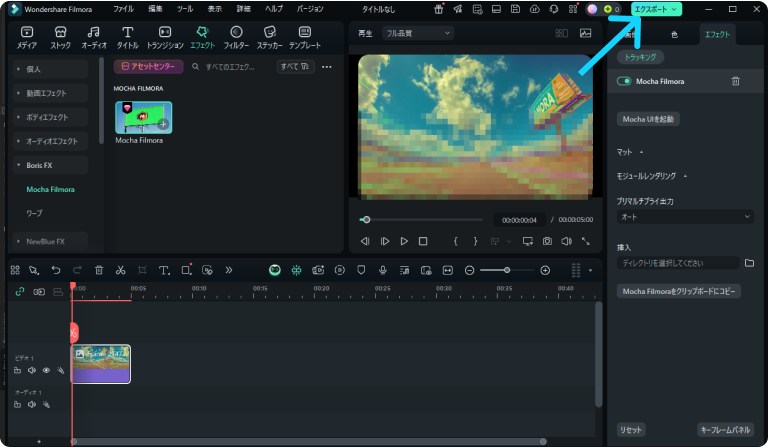Expand the ボディエフェクト category

click(50, 117)
